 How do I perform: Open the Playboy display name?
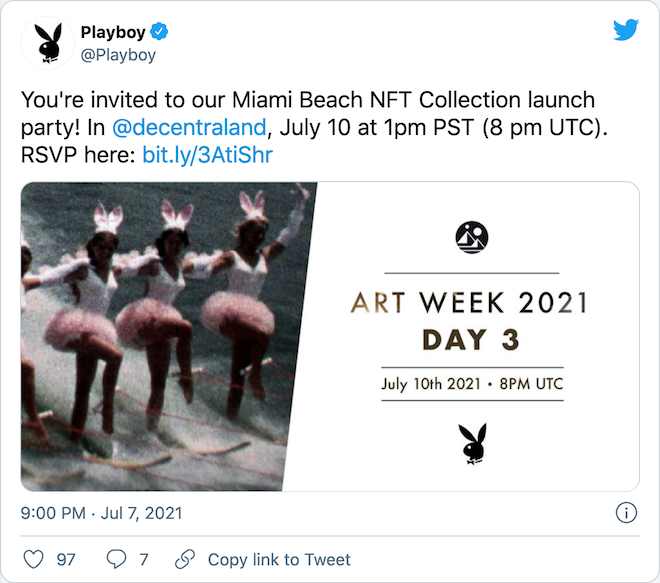pos(113,32)
